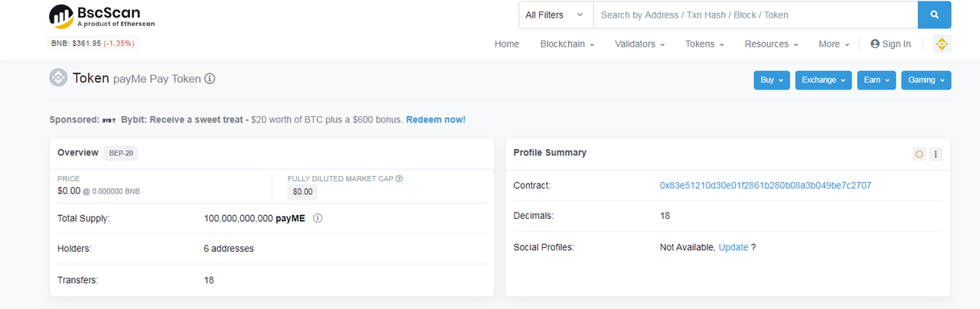Screen dimensions: 980x309
Task: Go to the Home page link
Action: click(x=507, y=44)
